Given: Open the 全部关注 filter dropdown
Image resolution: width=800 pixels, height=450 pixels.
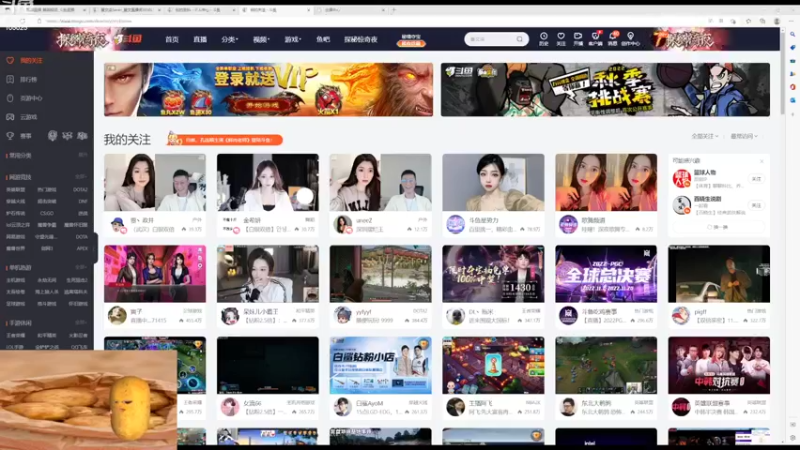Looking at the screenshot, I should click(x=705, y=136).
